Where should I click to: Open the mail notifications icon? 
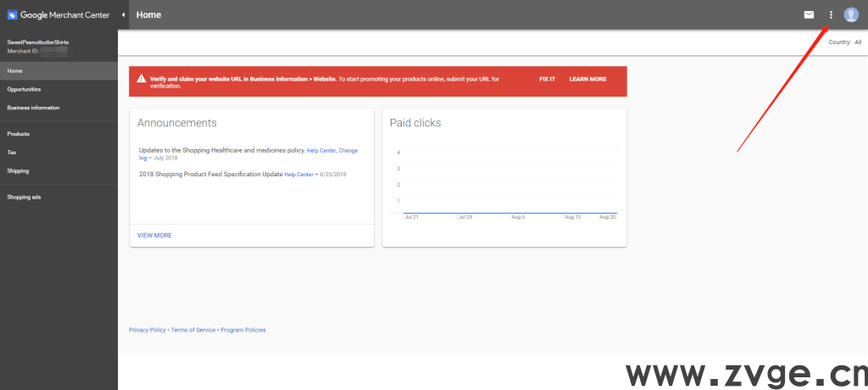(x=809, y=14)
